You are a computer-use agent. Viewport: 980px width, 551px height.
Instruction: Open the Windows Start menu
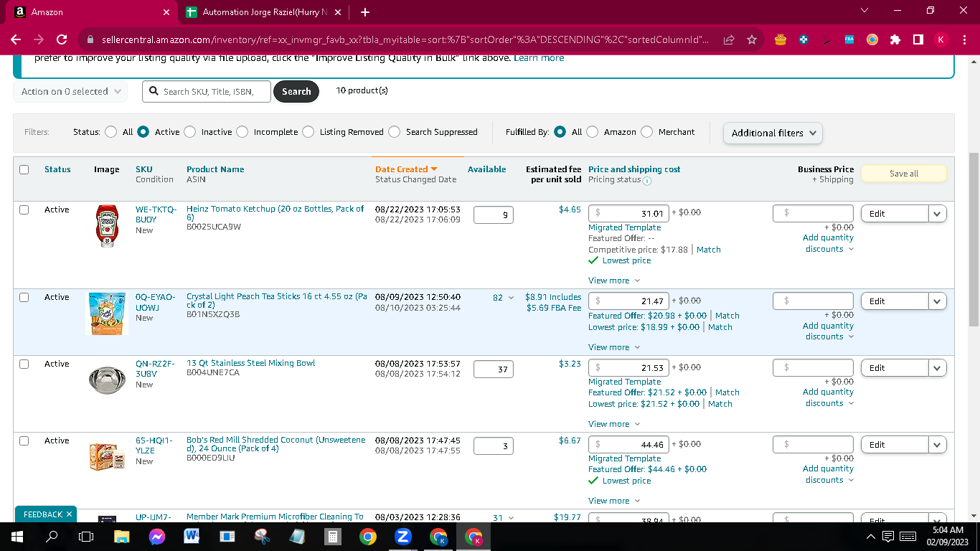(17, 536)
